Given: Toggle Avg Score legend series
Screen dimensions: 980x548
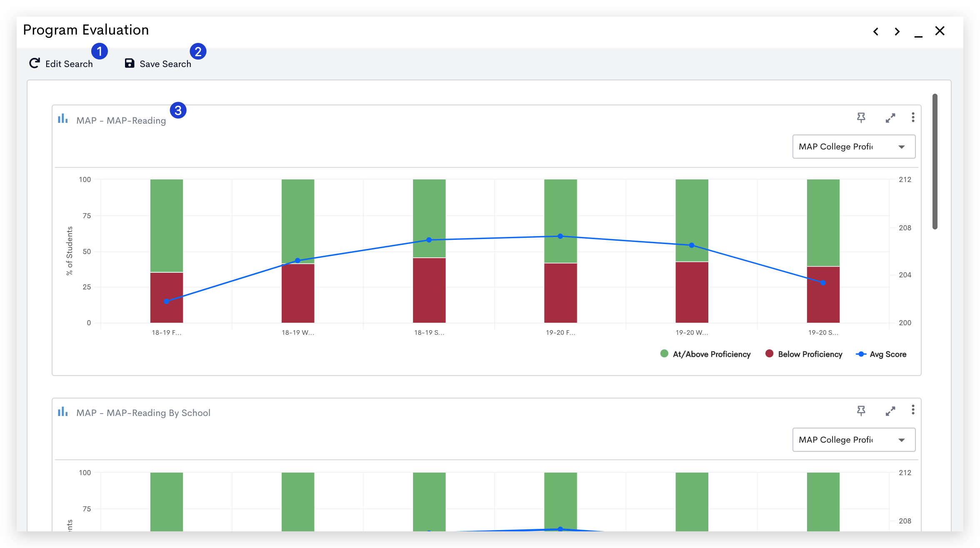Looking at the screenshot, I should click(881, 354).
